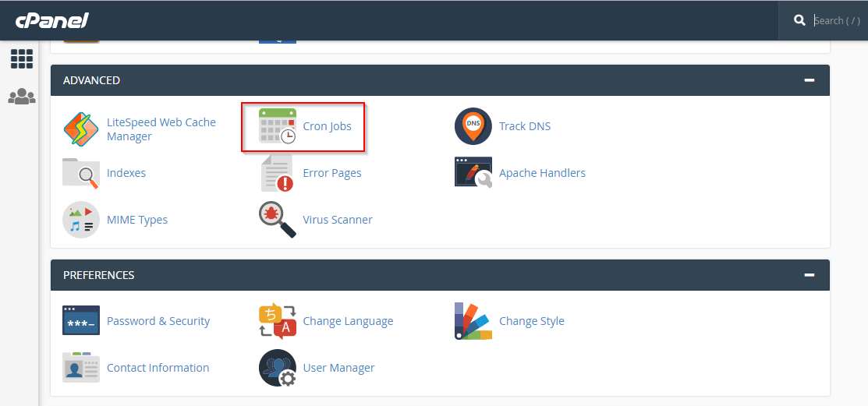
Task: Open the home grid icon in sidebar
Action: 22,58
